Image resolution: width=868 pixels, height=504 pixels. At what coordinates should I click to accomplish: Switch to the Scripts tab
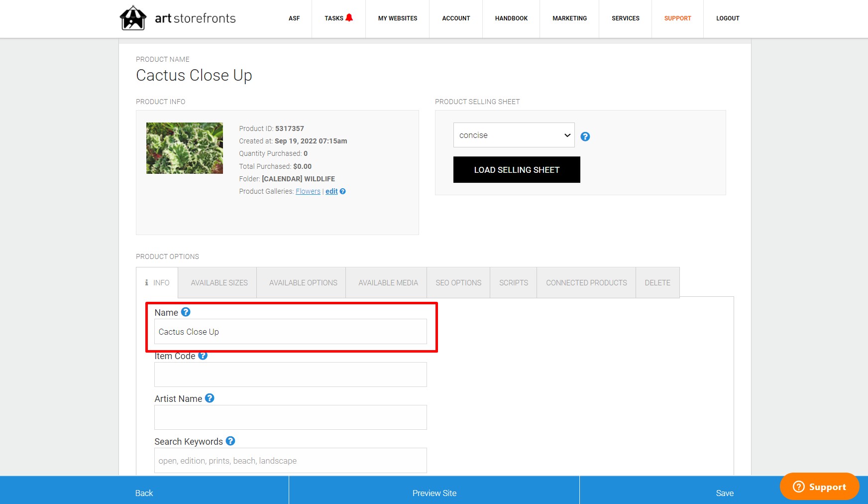pyautogui.click(x=514, y=282)
